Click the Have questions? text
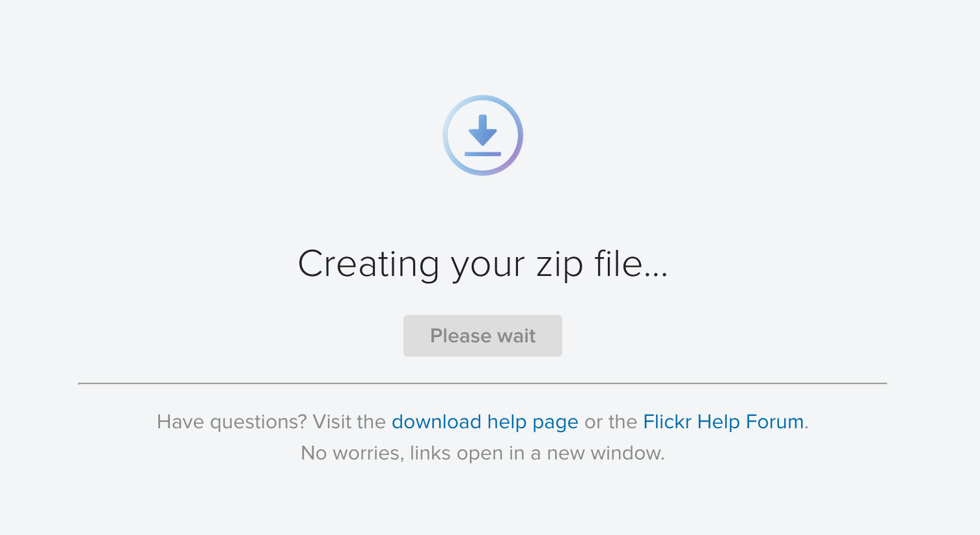Image resolution: width=980 pixels, height=535 pixels. point(232,422)
